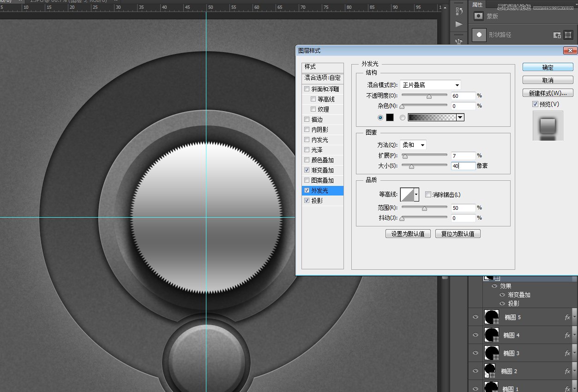The image size is (578, 392).
Task: Click the 形状路径 shape path thumbnail
Action: 479,35
